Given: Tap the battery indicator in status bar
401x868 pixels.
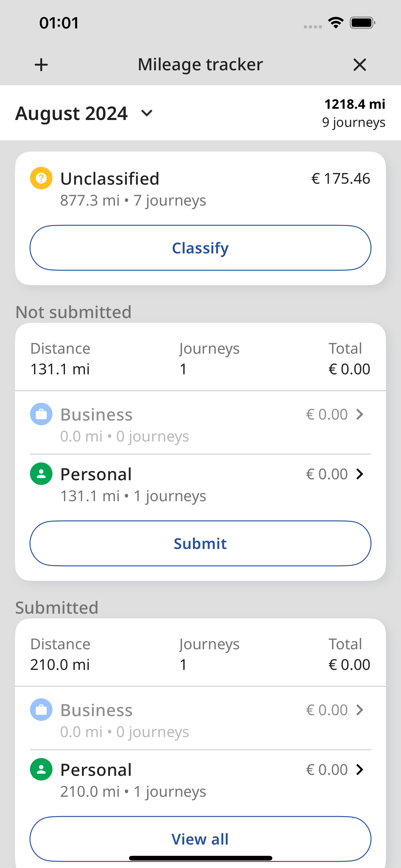Looking at the screenshot, I should coord(363,22).
